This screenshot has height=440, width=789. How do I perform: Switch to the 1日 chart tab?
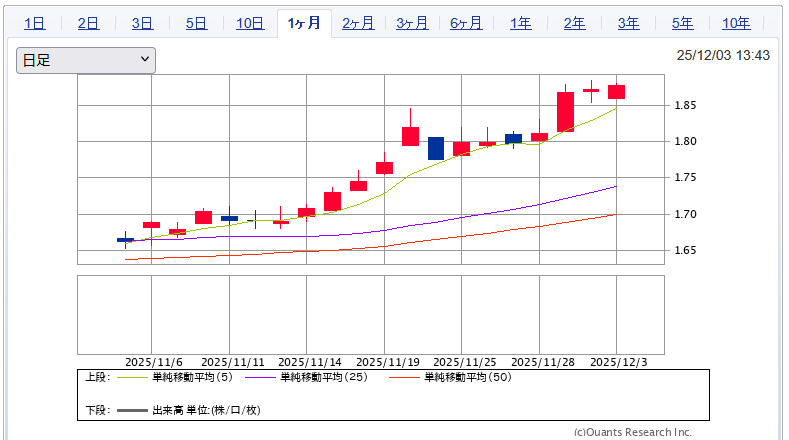(34, 23)
